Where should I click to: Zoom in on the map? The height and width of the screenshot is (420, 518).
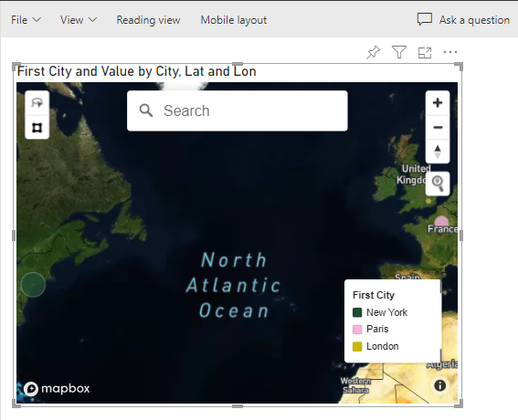click(438, 102)
